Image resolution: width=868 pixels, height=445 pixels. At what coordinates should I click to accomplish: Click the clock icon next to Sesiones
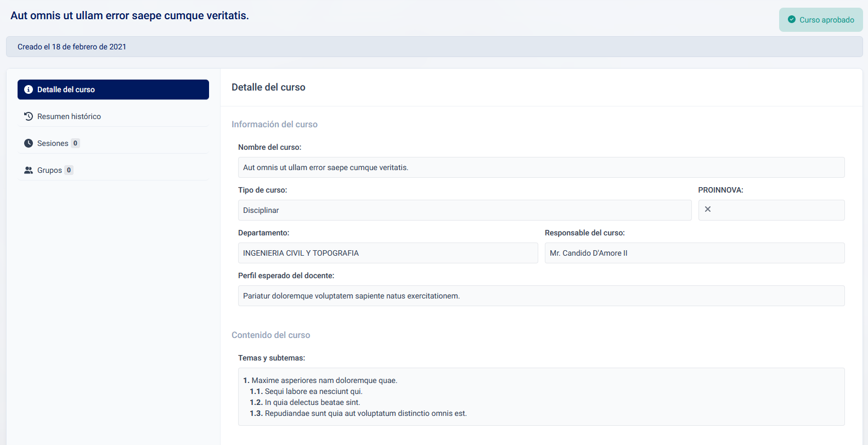pos(29,143)
